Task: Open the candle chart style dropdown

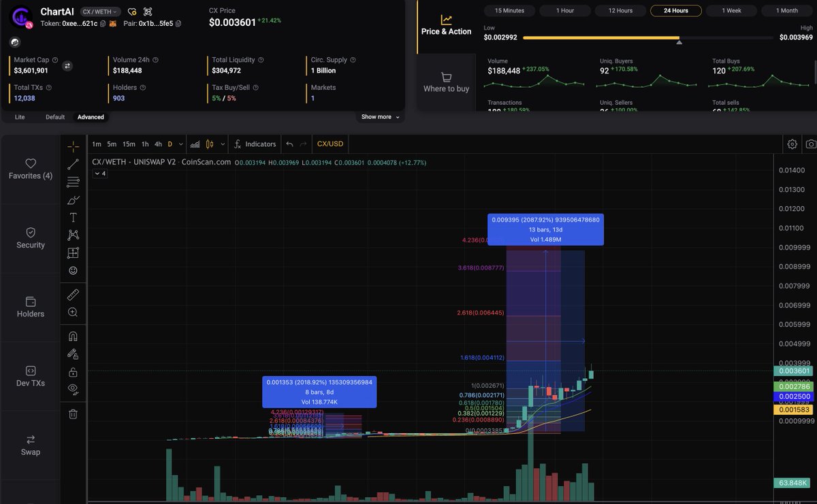Action: coord(221,144)
